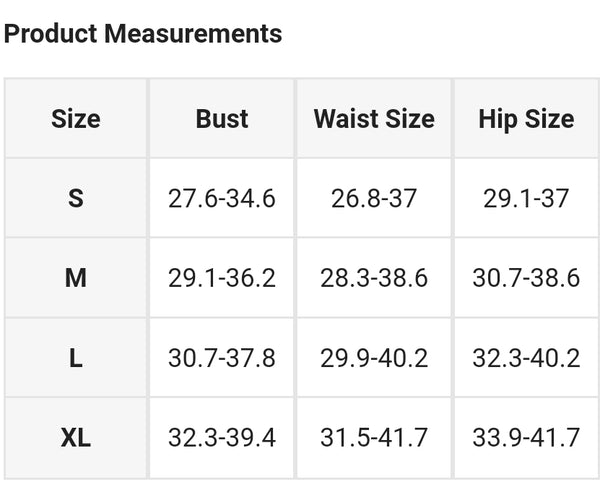This screenshot has width=600, height=500.
Task: Choose the XL size row label
Action: click(76, 438)
